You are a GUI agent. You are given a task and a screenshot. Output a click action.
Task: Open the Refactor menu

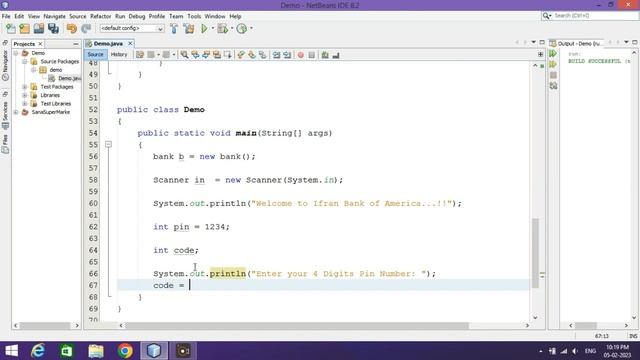pos(100,16)
